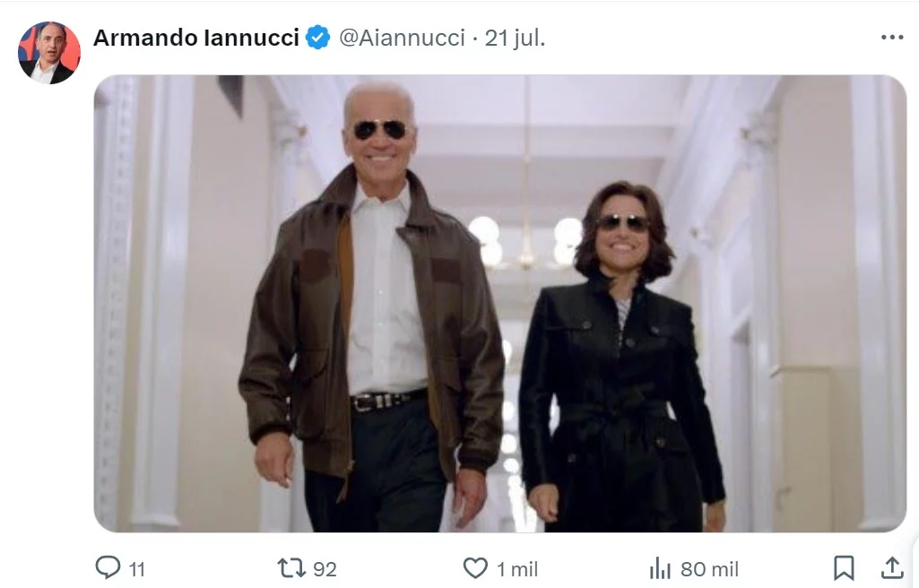Viewport: 919px width, 588px height.
Task: Bookmark this tweet
Action: [844, 568]
